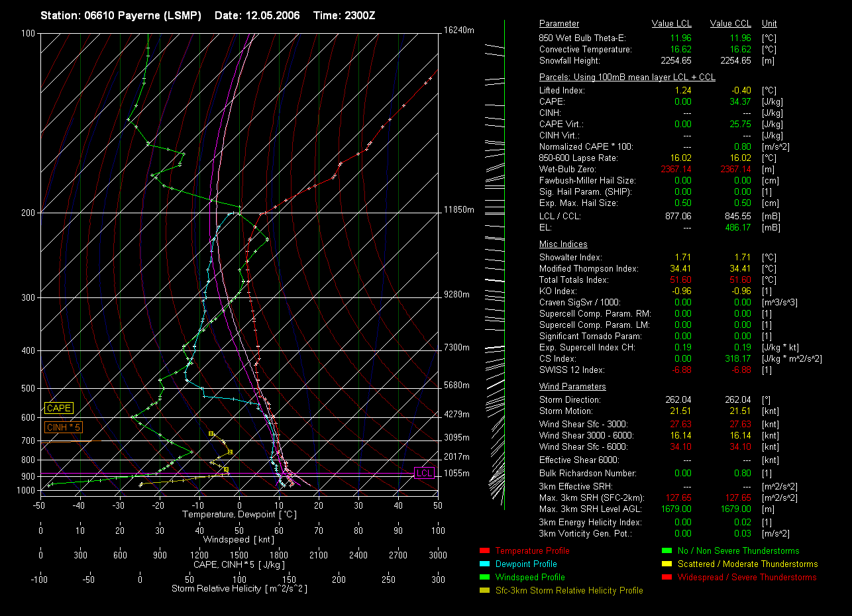Click the Storm Direction parameter name
Screen dimensions: 852x616
[x=570, y=399]
